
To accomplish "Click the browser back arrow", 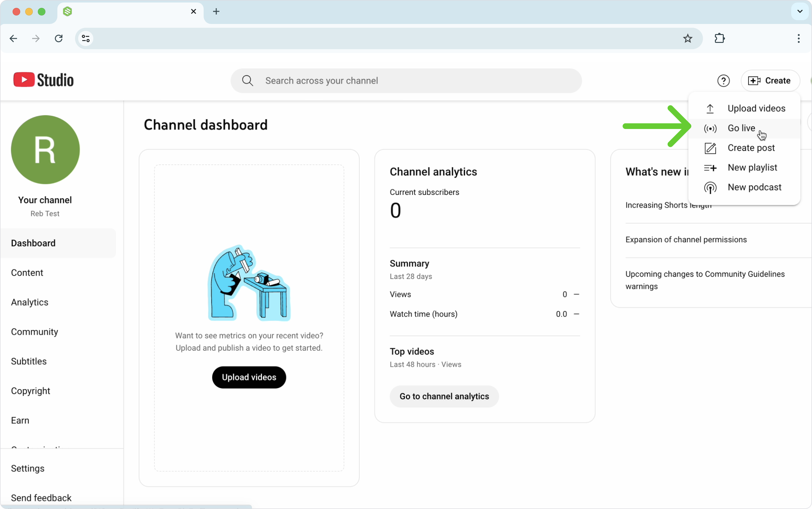I will coord(14,38).
